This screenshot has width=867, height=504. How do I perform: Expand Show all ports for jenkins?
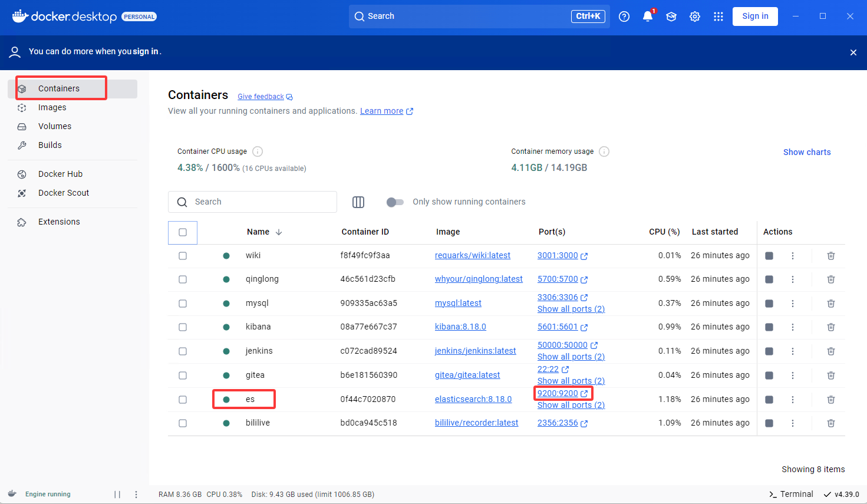tap(571, 357)
